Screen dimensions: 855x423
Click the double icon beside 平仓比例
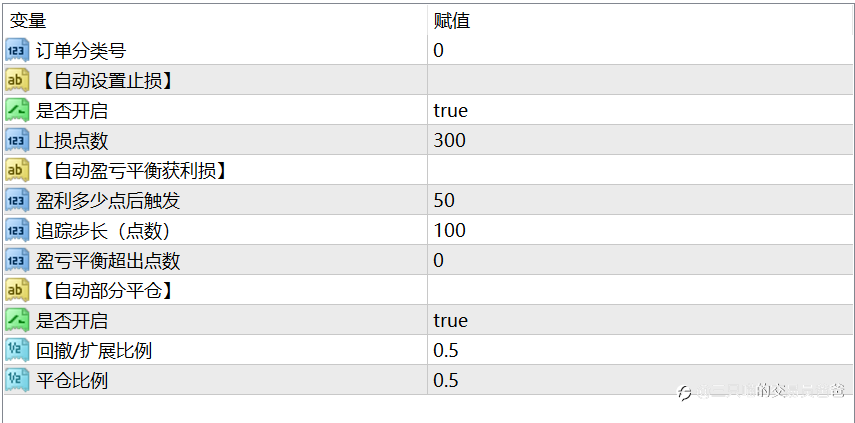pos(17,380)
